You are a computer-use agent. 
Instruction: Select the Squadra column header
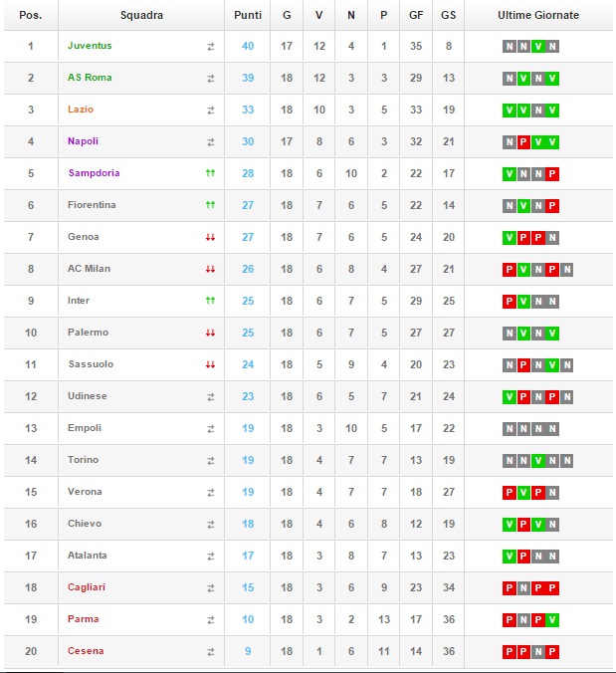141,15
